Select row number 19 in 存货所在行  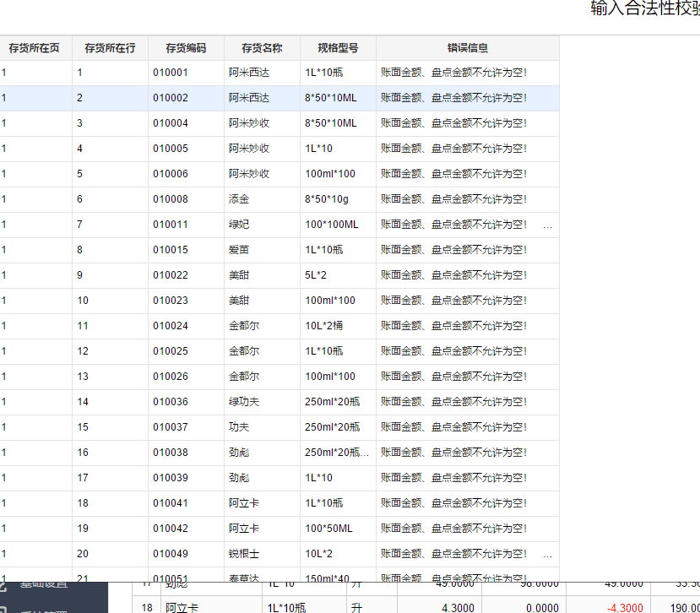pyautogui.click(x=83, y=529)
